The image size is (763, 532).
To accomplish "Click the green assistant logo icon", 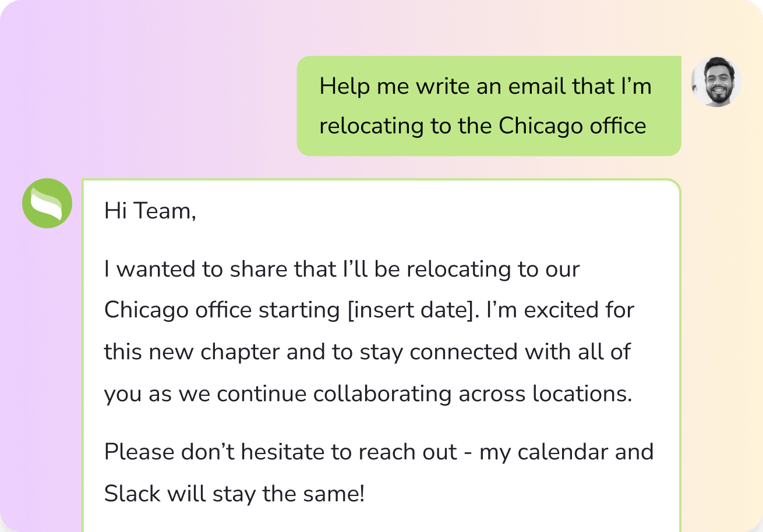I will point(47,203).
